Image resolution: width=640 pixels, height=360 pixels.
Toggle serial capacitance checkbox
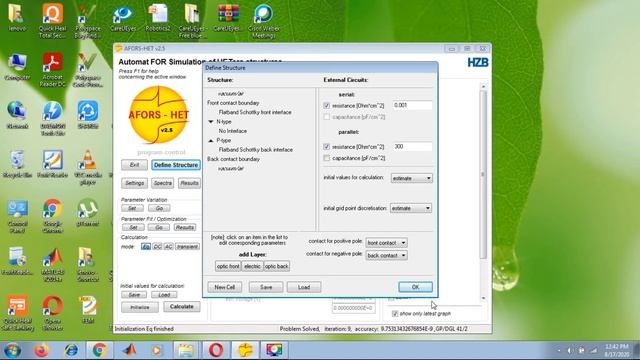(327, 117)
